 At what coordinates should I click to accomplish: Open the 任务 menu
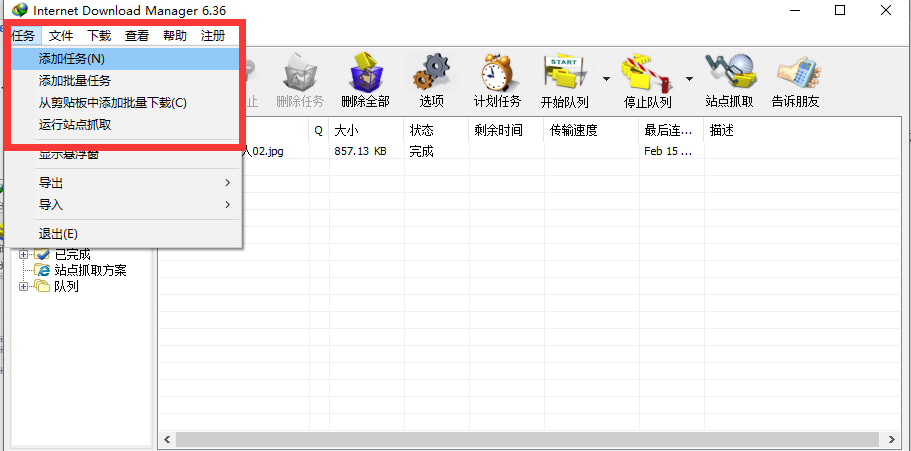click(x=23, y=36)
